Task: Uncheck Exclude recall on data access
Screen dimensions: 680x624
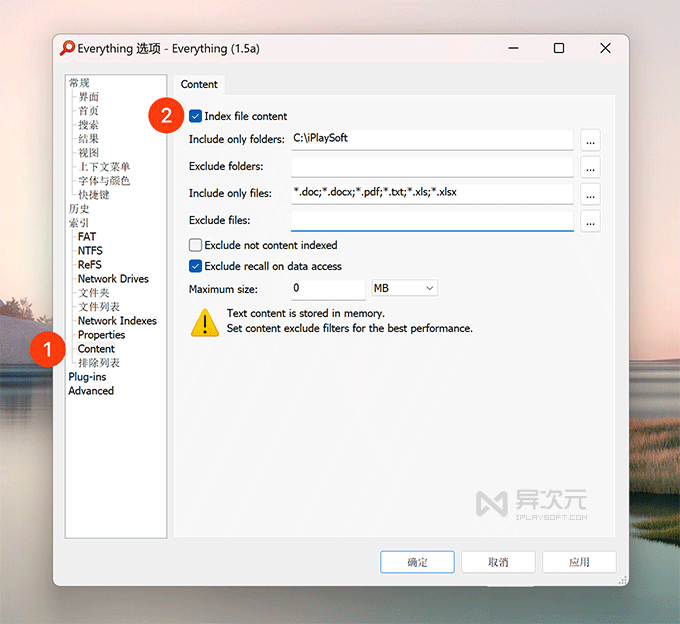Action: (x=196, y=266)
